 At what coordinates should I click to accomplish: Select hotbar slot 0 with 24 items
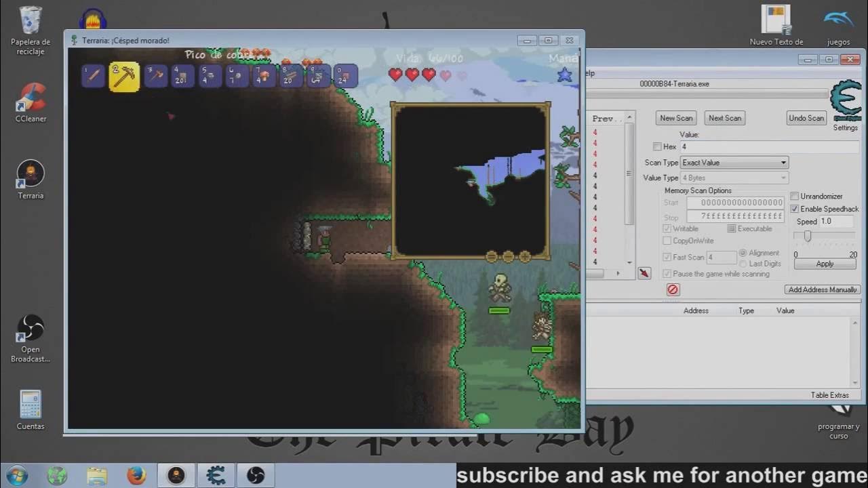pyautogui.click(x=346, y=76)
